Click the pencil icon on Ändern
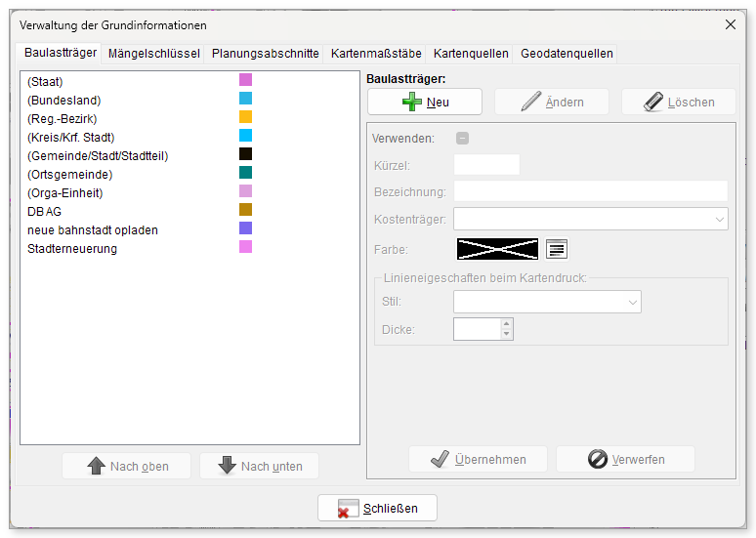Image resolution: width=756 pixels, height=538 pixels. point(531,102)
